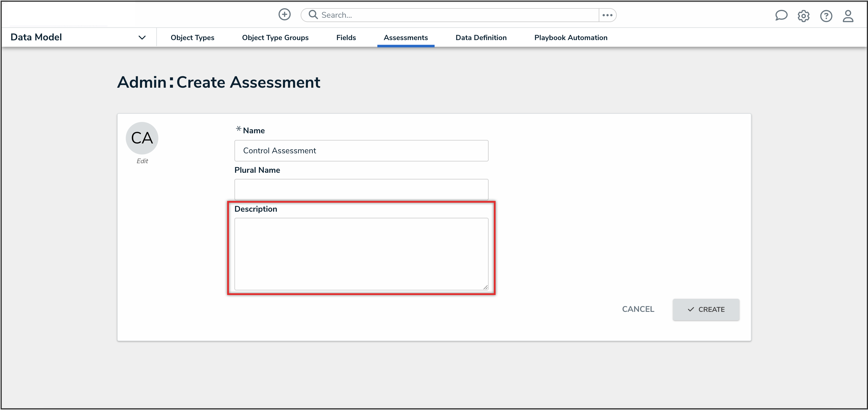
Task: Open the chat bubble icon
Action: [781, 15]
